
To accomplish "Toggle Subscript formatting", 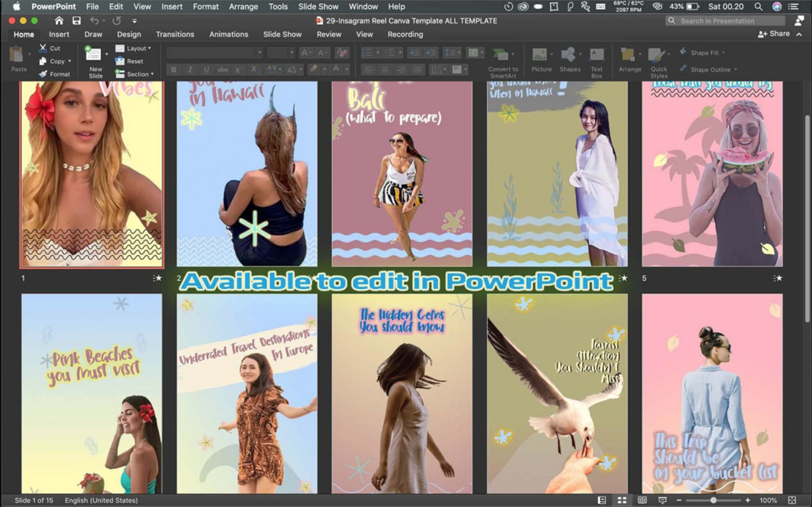I will 255,69.
